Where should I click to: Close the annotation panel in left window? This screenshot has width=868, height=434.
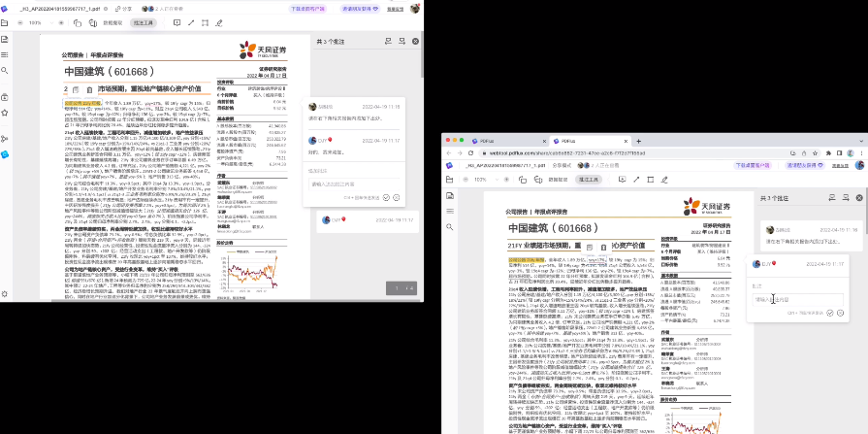[x=415, y=41]
